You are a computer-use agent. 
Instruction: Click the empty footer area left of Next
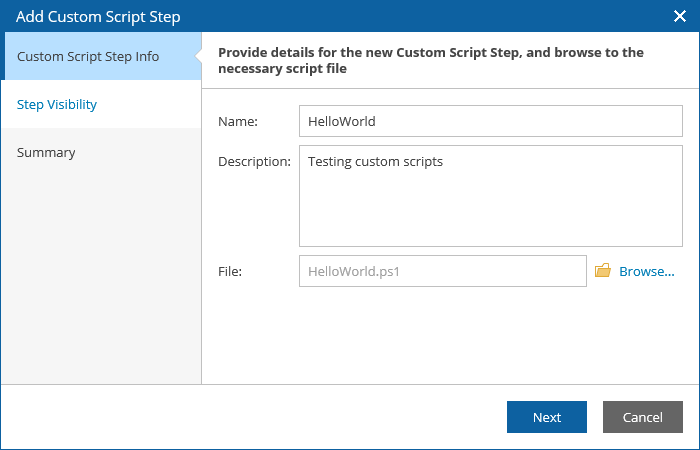[x=250, y=417]
